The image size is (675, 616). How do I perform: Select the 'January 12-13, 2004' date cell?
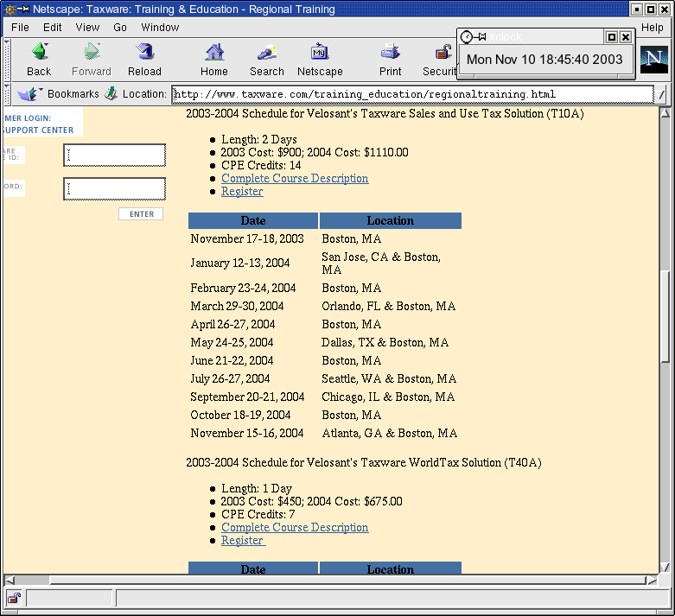click(x=240, y=263)
